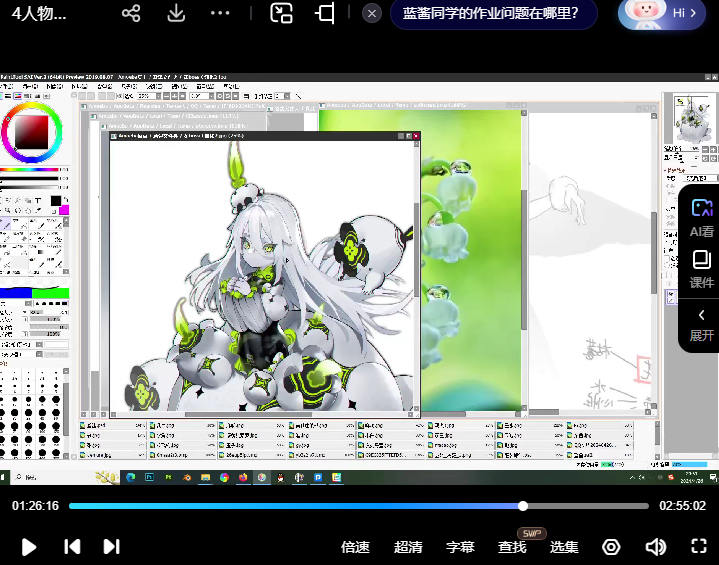This screenshot has width=719, height=565.
Task: Skip to the next video
Action: tap(111, 546)
